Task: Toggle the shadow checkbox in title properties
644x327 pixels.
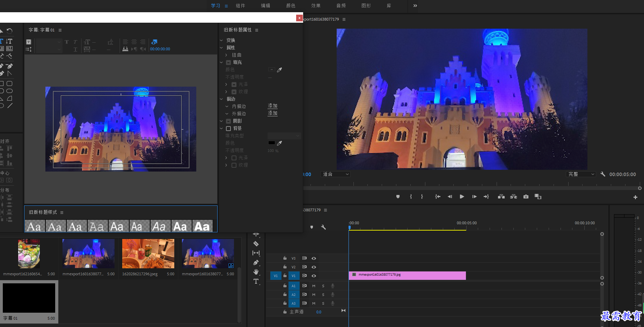Action: (228, 121)
